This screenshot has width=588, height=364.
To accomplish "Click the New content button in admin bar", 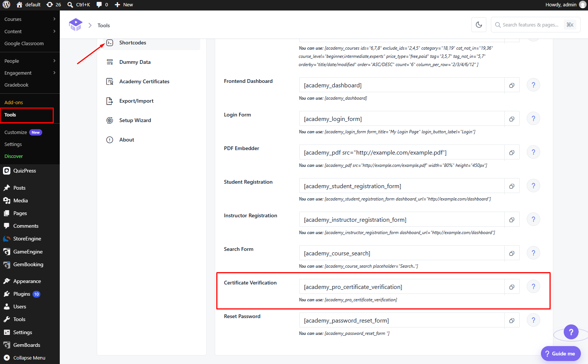I will coord(124,4).
